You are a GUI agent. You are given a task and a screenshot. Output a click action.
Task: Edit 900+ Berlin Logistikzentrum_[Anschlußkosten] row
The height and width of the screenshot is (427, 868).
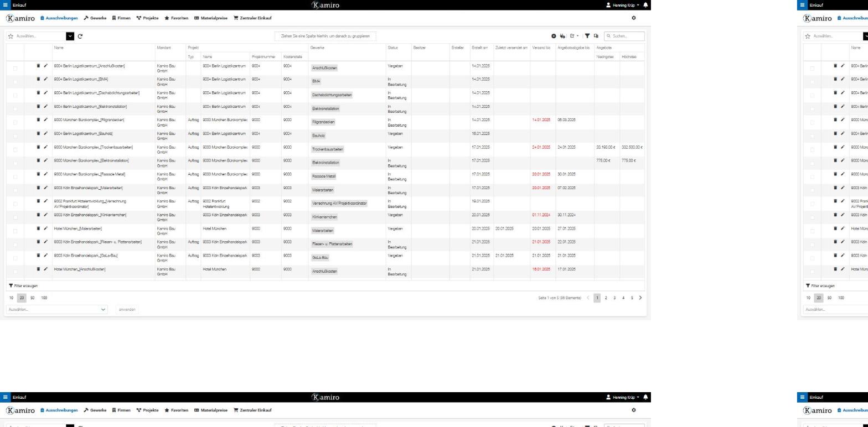[x=45, y=66]
